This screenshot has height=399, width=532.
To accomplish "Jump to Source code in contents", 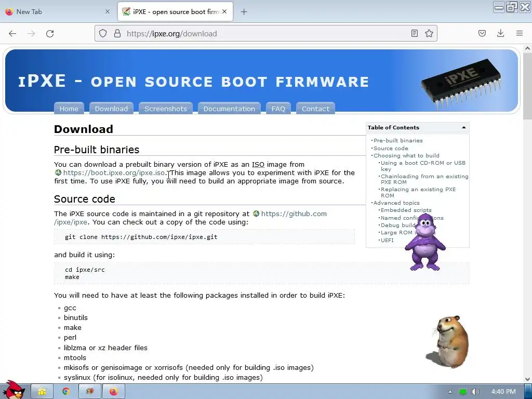I will 391,148.
